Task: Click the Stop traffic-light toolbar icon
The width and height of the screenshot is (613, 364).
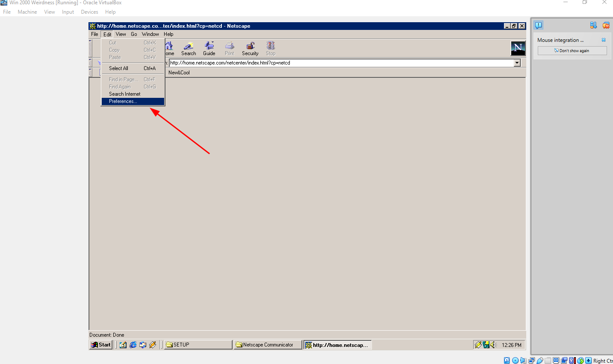Action: coord(271,48)
